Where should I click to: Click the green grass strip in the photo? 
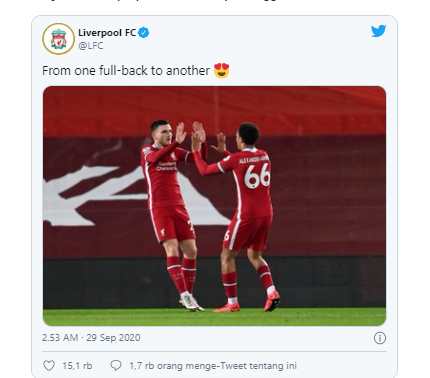click(x=214, y=317)
